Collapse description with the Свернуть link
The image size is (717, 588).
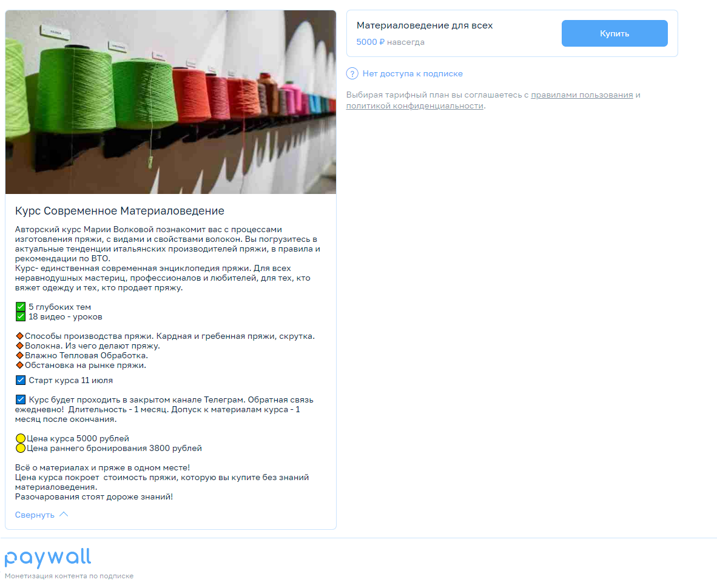pyautogui.click(x=35, y=515)
